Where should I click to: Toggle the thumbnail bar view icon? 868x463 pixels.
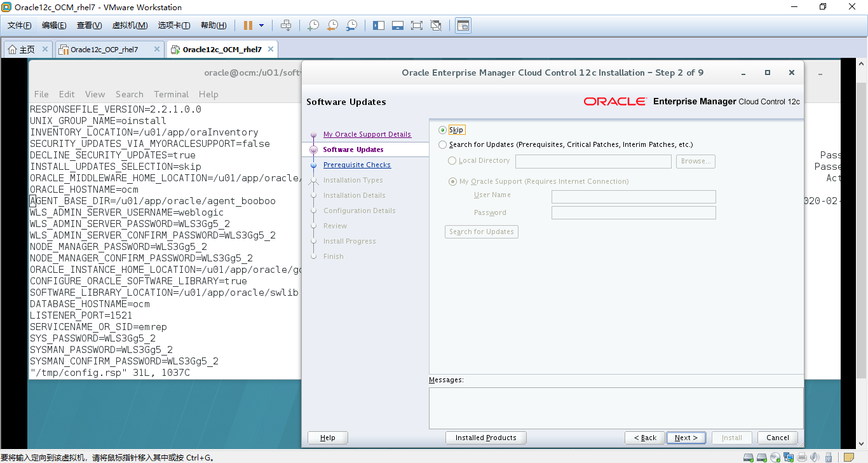tap(398, 25)
